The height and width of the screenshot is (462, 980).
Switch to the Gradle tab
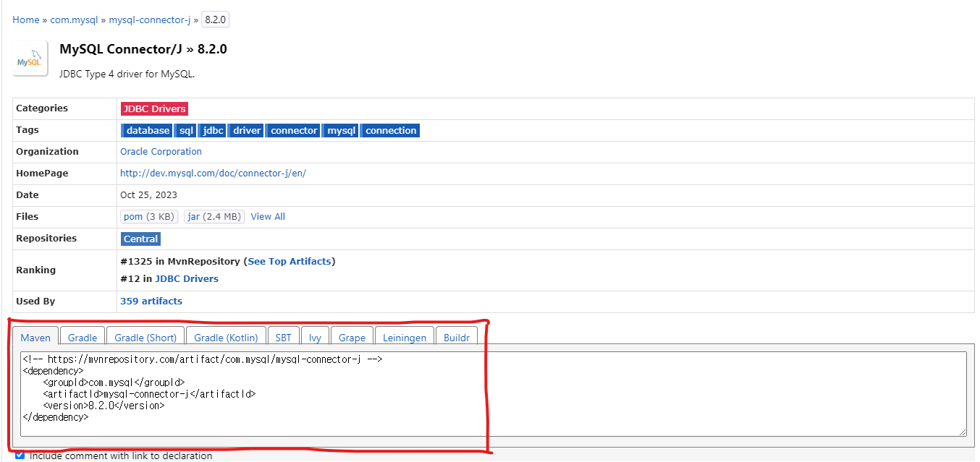coord(82,337)
